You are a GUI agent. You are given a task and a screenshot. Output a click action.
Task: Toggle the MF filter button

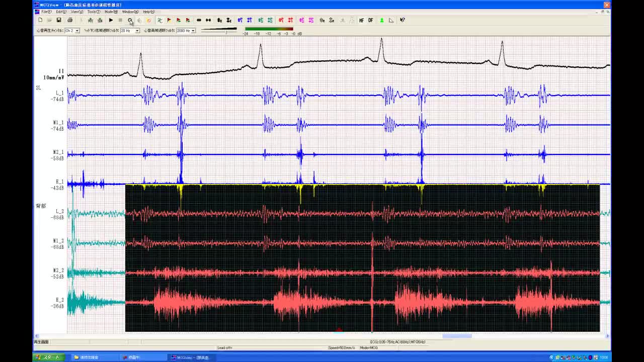point(361,20)
